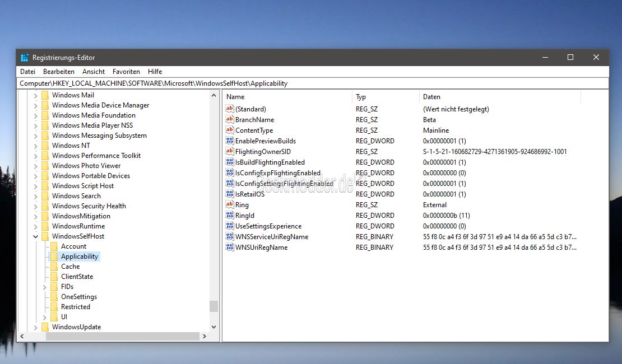The image size is (622, 364).
Task: Click the tree horizontal scroll right arrow
Action: 205,336
